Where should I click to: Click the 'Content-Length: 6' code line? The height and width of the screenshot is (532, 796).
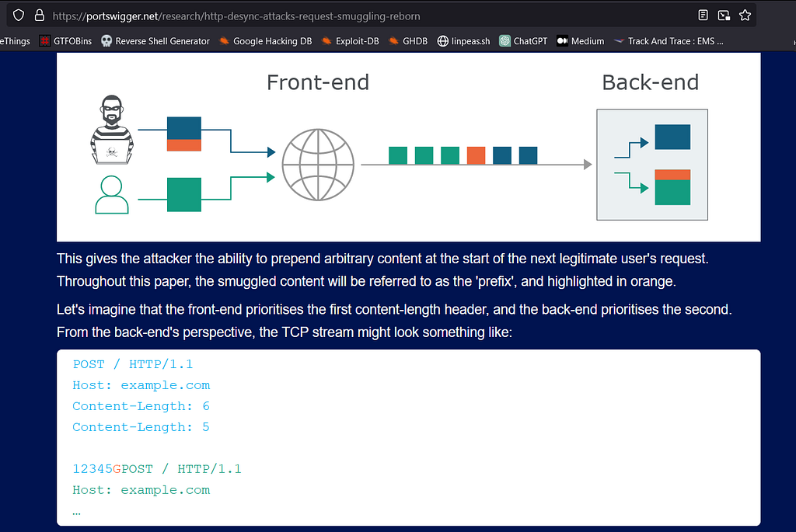point(141,406)
